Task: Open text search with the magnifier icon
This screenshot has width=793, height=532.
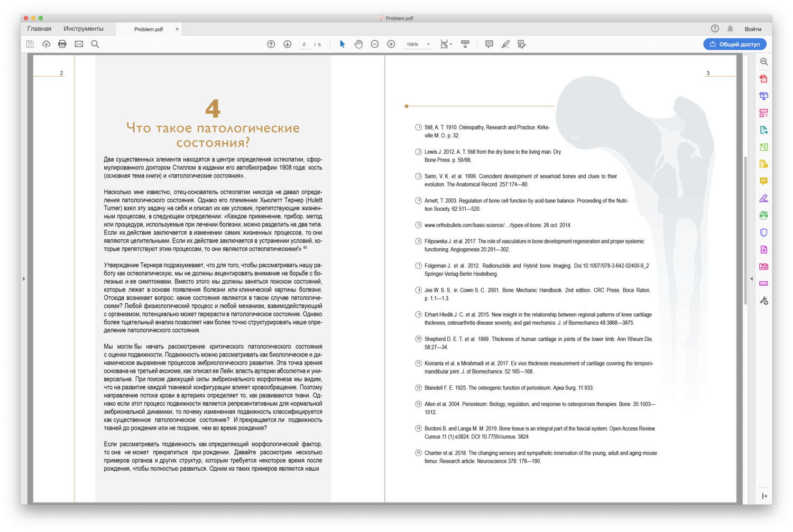Action: 95,44
